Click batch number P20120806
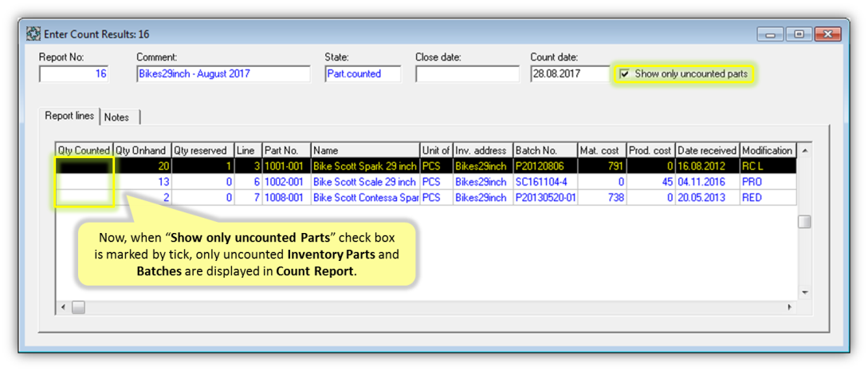 (x=545, y=166)
